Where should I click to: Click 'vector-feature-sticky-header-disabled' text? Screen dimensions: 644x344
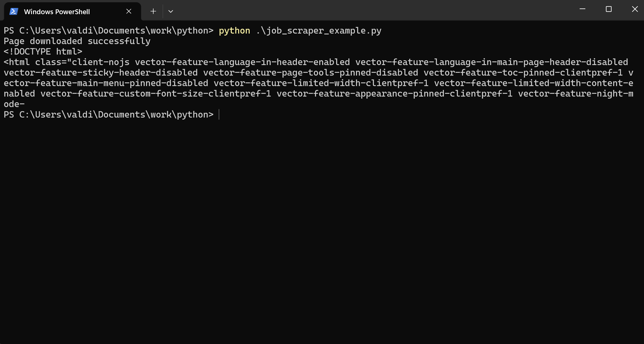(x=100, y=73)
